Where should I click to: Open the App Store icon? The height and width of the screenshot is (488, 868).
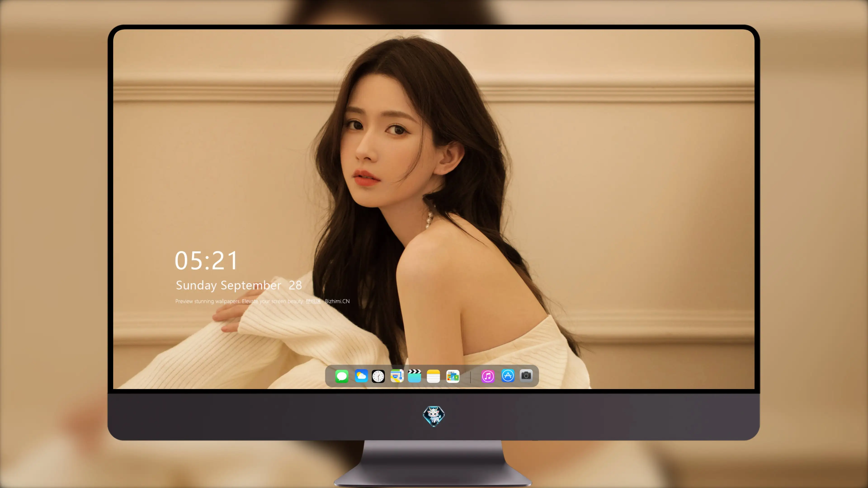[x=508, y=375]
